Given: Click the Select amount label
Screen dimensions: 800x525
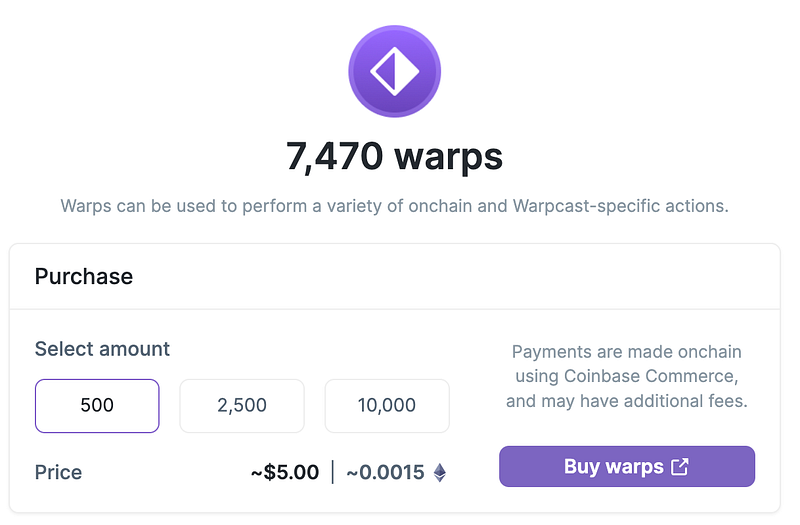Looking at the screenshot, I should [x=102, y=349].
